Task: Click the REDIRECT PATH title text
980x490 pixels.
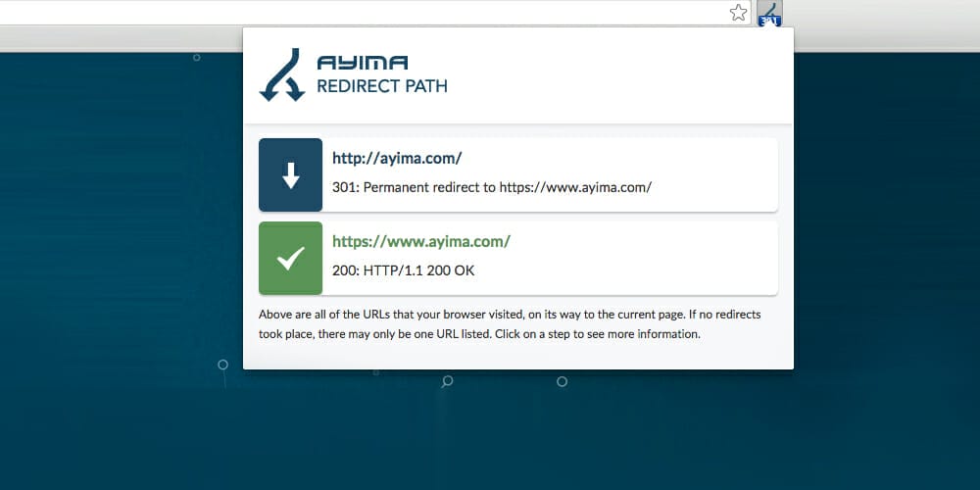Action: coord(382,86)
